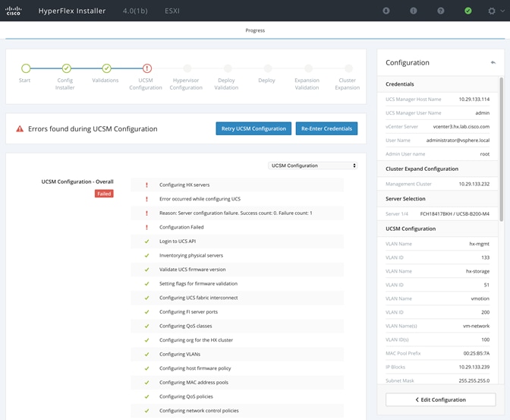This screenshot has height=420, width=510.
Task: Open the info icon in top bar
Action: click(414, 11)
